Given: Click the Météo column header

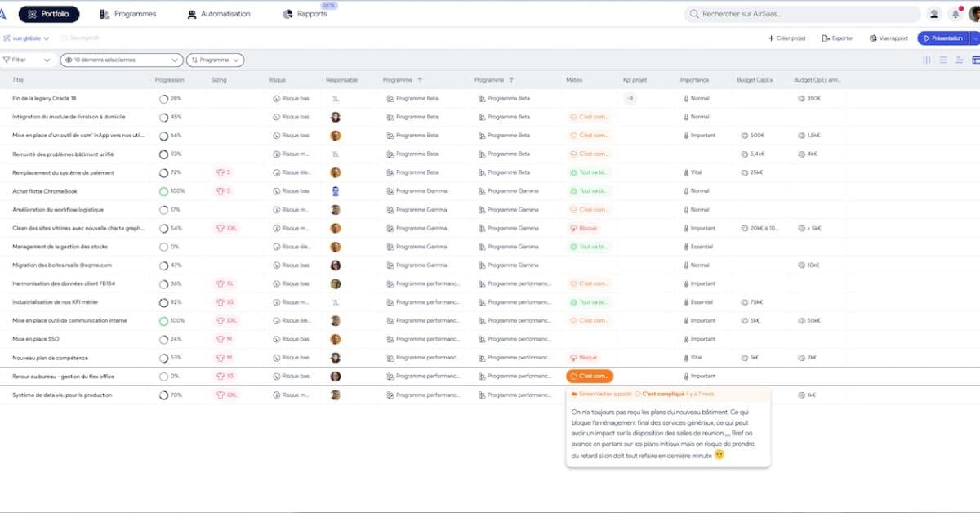Looking at the screenshot, I should pyautogui.click(x=574, y=80).
